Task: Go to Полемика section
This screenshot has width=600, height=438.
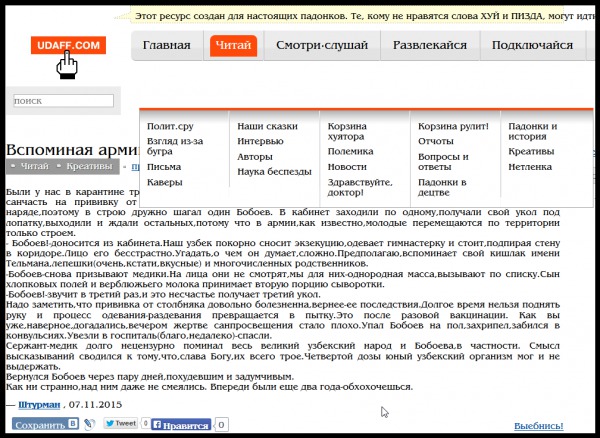Action: pos(350,151)
